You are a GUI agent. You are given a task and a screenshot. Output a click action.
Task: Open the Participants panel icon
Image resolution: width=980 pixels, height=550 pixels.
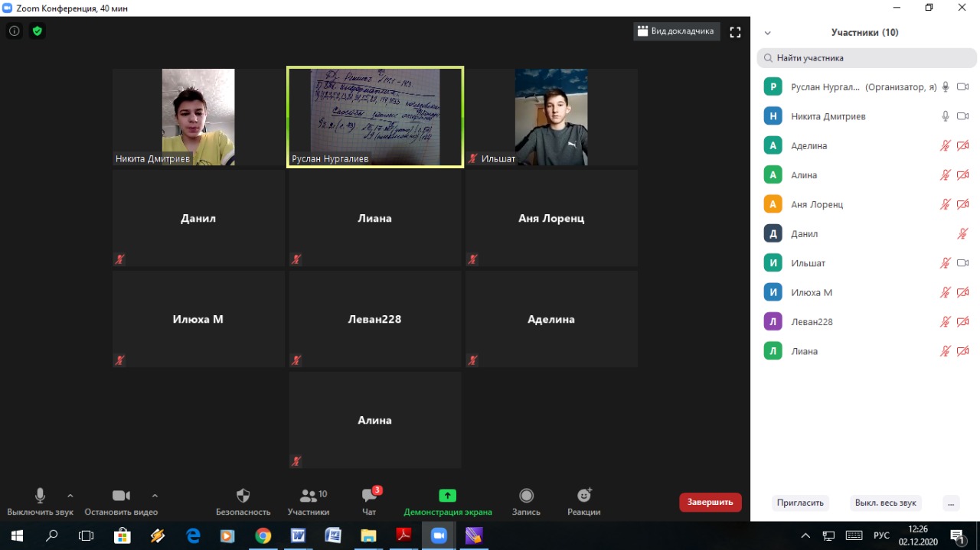308,496
